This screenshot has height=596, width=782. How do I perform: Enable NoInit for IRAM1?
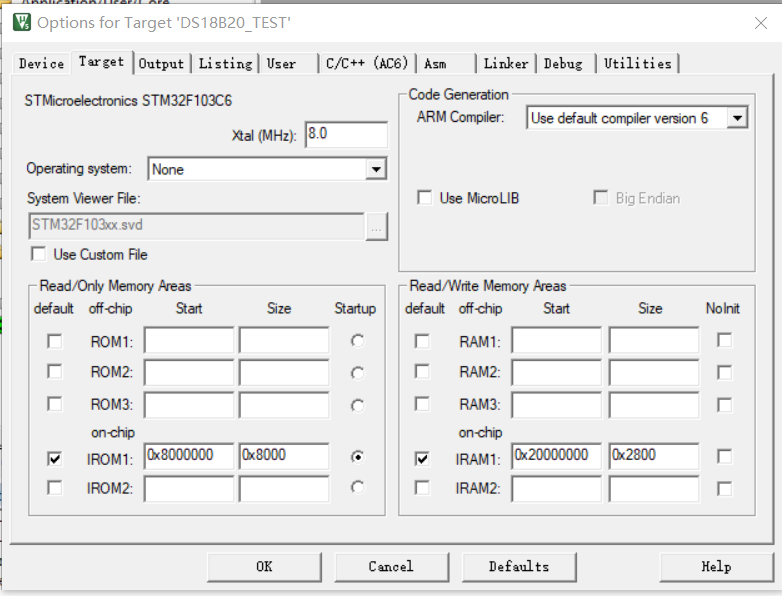(x=725, y=456)
